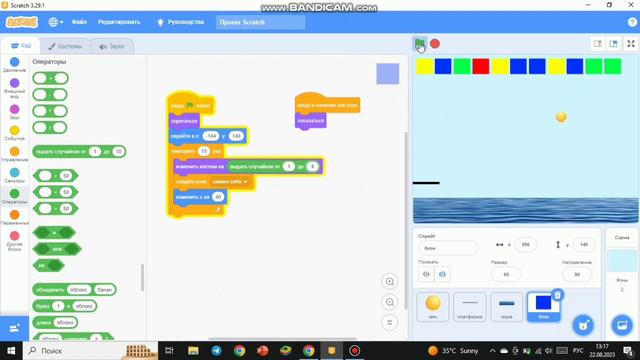Show the sprite using the open eye

[426, 274]
